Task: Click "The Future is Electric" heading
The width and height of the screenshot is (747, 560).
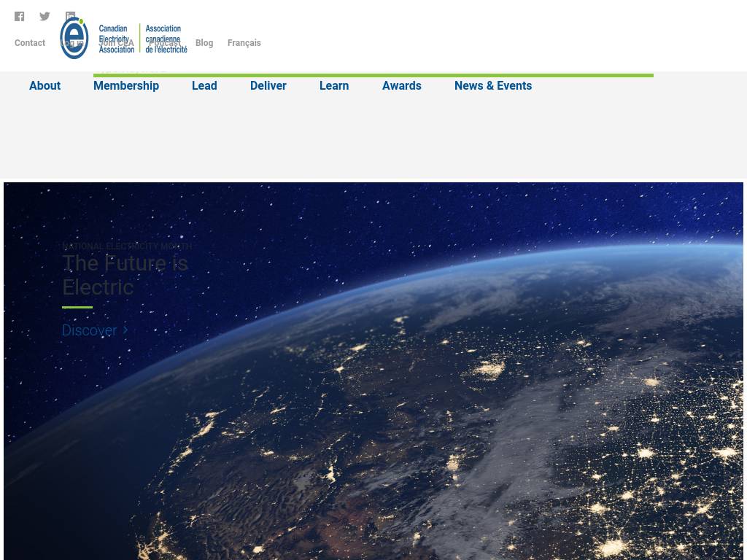Action: click(125, 275)
